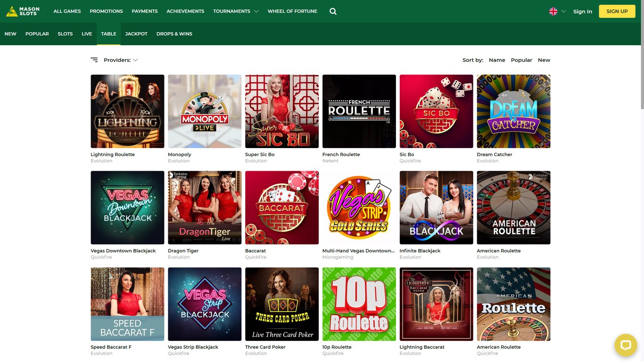Image resolution: width=644 pixels, height=362 pixels.
Task: Click the Sign In link
Action: [583, 11]
